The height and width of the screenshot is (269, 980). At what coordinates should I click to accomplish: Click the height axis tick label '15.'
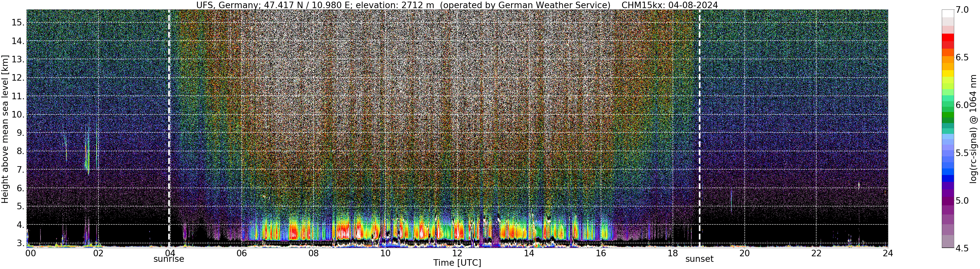coord(18,23)
